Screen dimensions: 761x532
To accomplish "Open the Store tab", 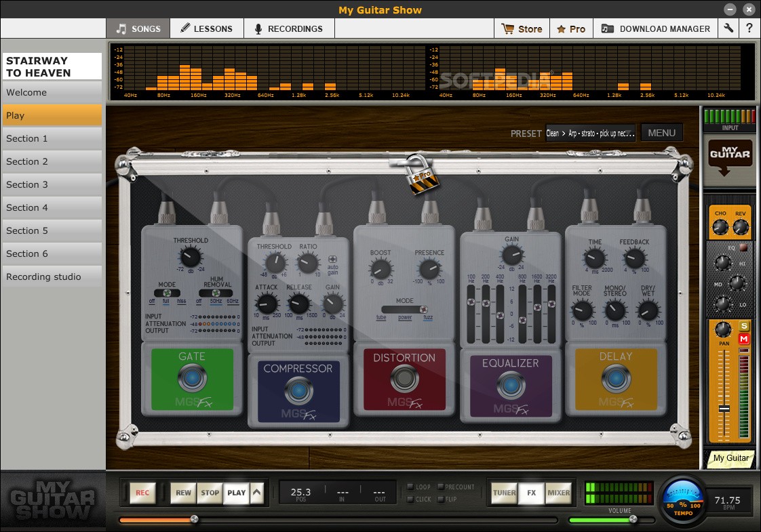I will (x=522, y=28).
